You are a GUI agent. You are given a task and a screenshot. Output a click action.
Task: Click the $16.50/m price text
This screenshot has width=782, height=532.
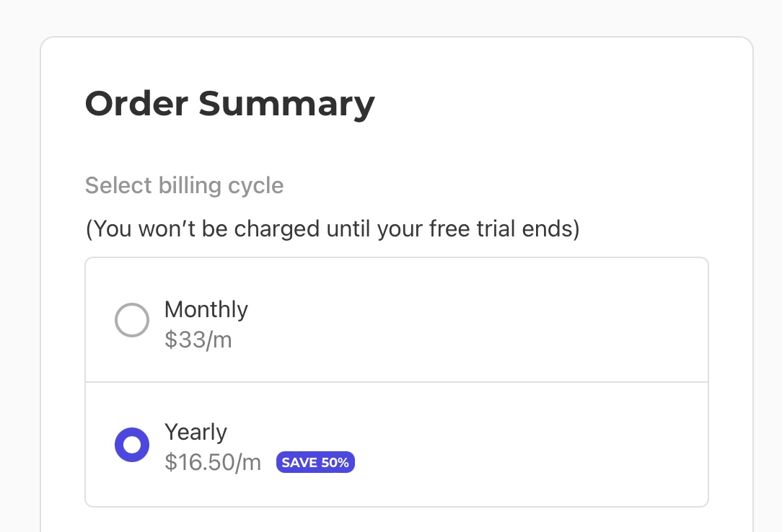[213, 463]
